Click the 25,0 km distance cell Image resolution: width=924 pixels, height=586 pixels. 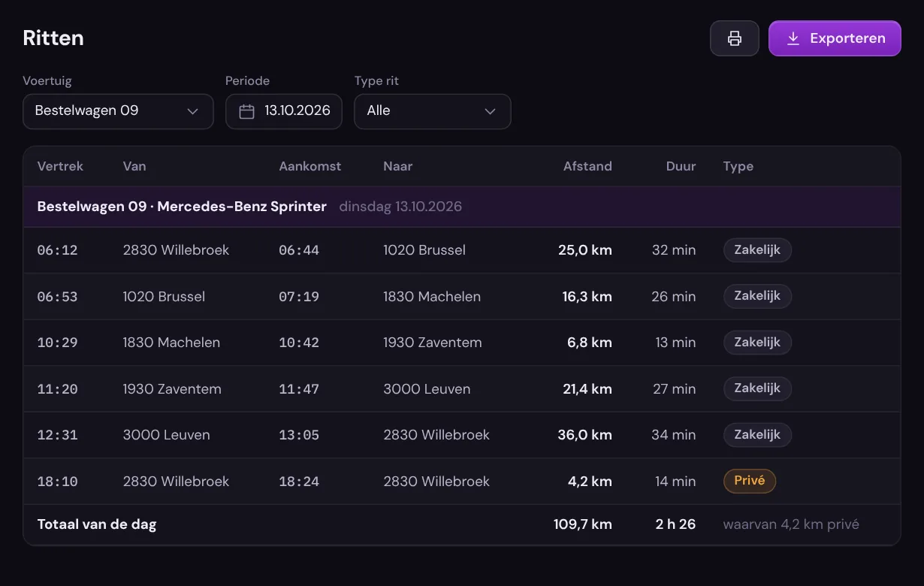click(585, 250)
